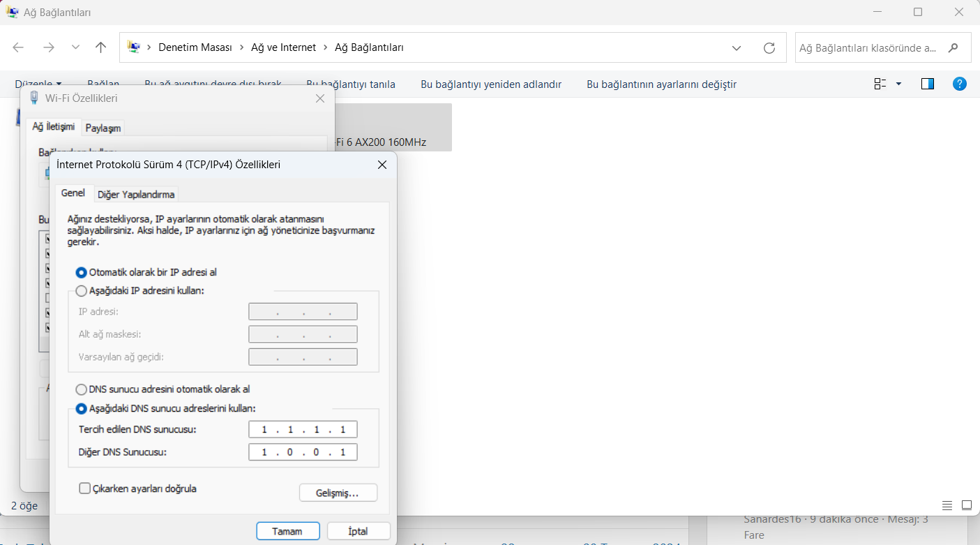Go up one folder level arrow
The width and height of the screenshot is (980, 545).
(x=101, y=47)
